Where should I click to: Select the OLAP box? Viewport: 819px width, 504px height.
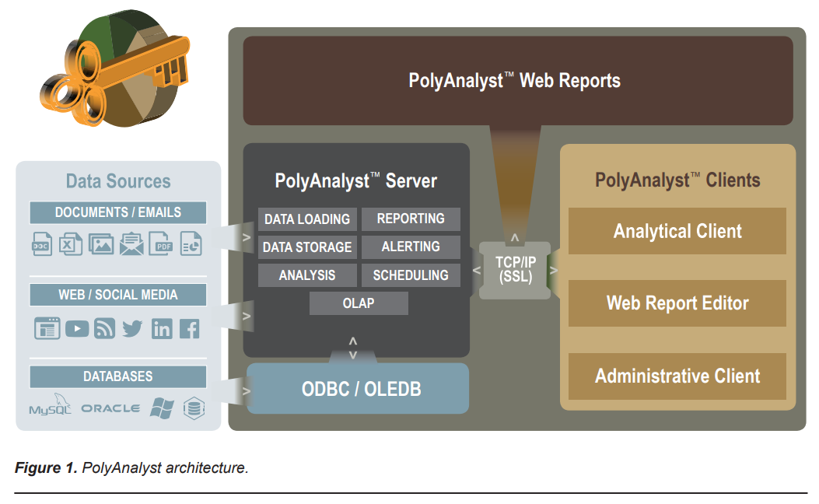tap(359, 303)
